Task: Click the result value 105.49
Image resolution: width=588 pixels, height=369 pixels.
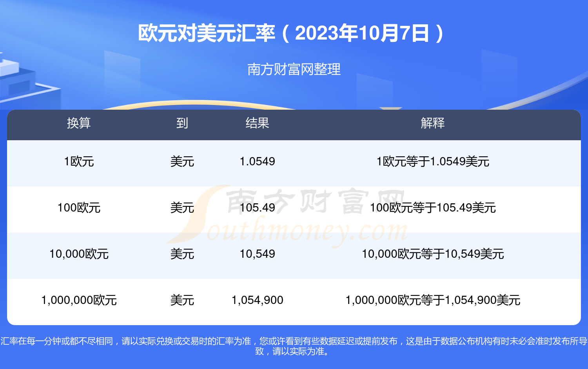Action: coord(257,208)
